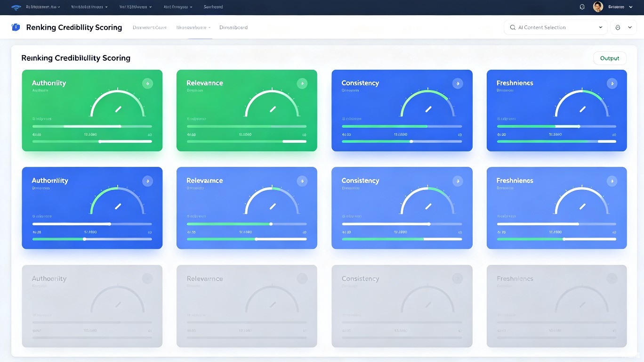Click the Ranking Credibility Scoring header title
The height and width of the screenshot is (362, 644).
(x=74, y=27)
